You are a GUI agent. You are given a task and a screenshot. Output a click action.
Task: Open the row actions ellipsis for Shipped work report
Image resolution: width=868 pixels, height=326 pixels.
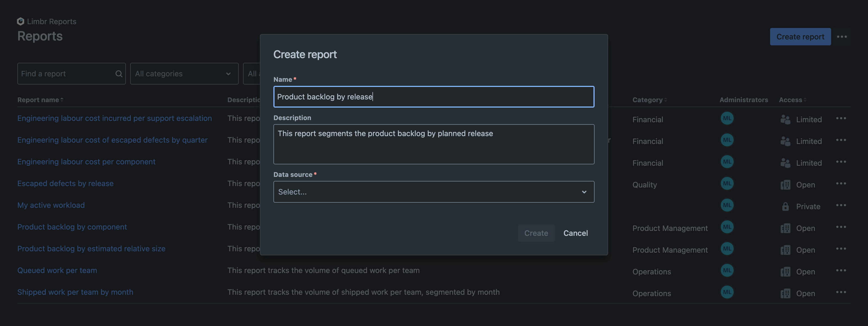pos(841,292)
